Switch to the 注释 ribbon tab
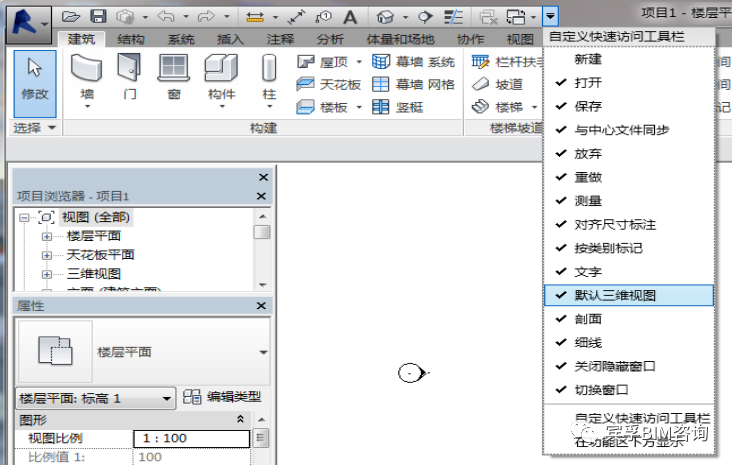Viewport: 732px width, 465px height. point(281,39)
